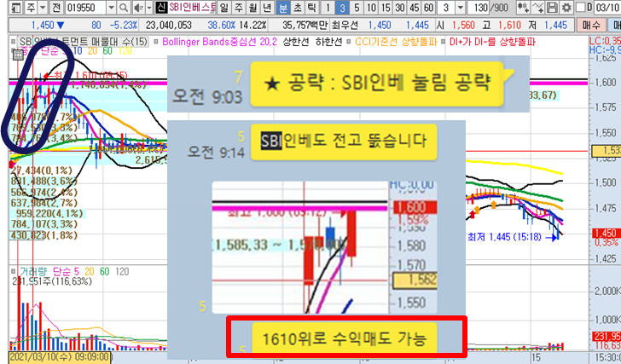This screenshot has height=364, width=621.
Task: Open the stock code search magnifier
Action: [124, 7]
